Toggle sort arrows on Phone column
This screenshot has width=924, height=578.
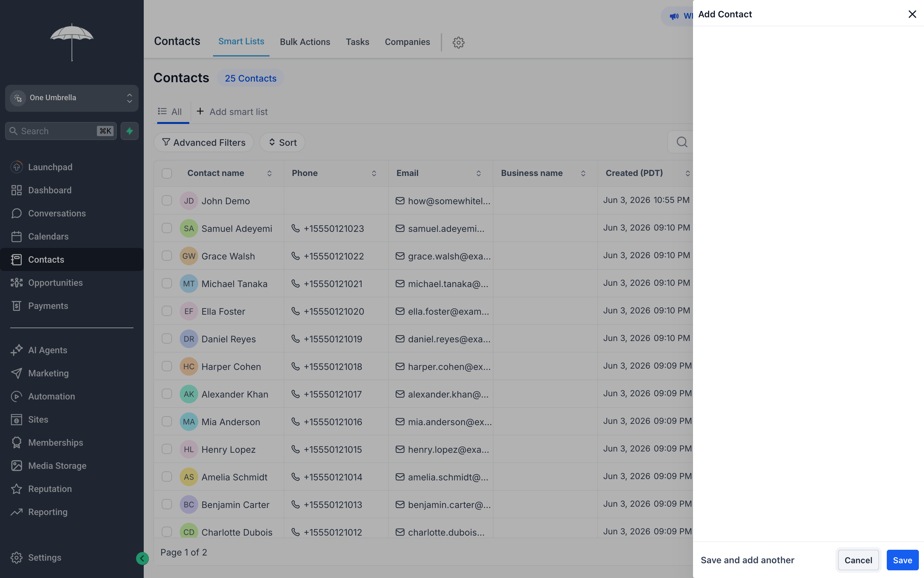point(374,173)
